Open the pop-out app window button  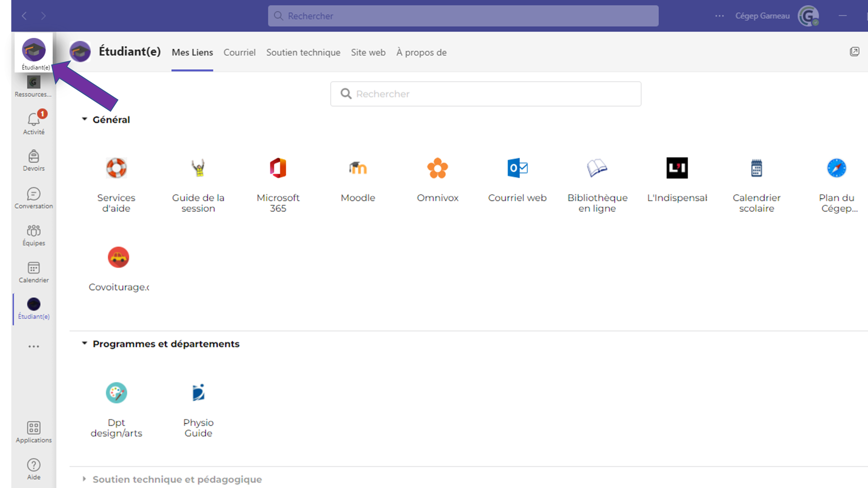point(854,51)
